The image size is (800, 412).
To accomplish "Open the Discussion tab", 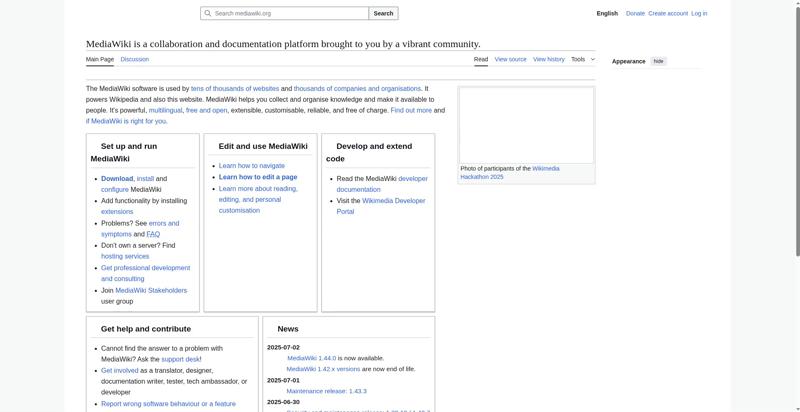I will (x=135, y=59).
